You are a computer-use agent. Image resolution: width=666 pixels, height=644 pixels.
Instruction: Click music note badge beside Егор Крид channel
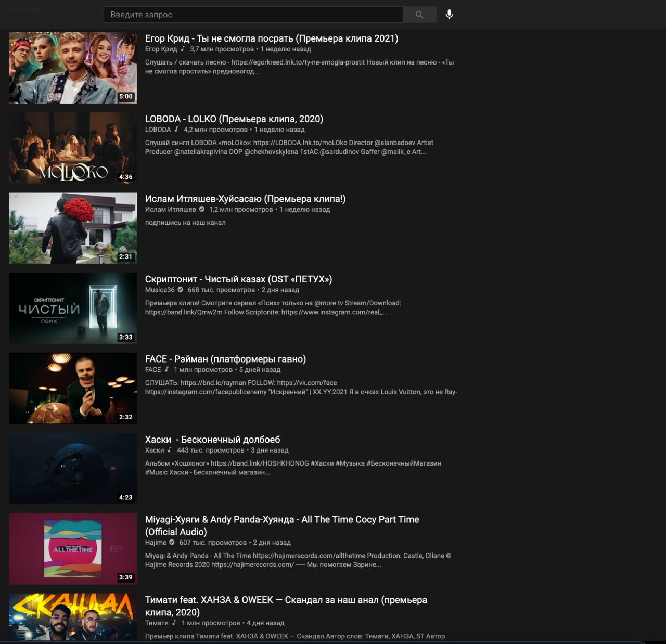(183, 49)
